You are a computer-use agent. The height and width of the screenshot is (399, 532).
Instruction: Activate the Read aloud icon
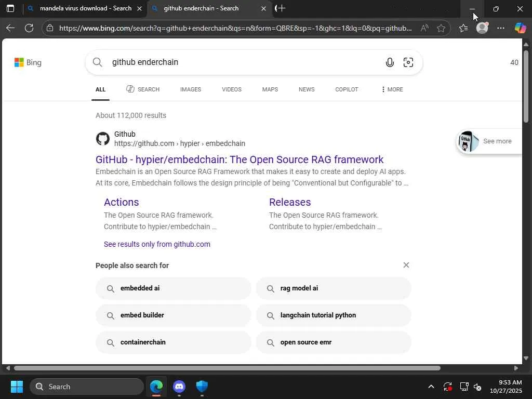point(424,28)
